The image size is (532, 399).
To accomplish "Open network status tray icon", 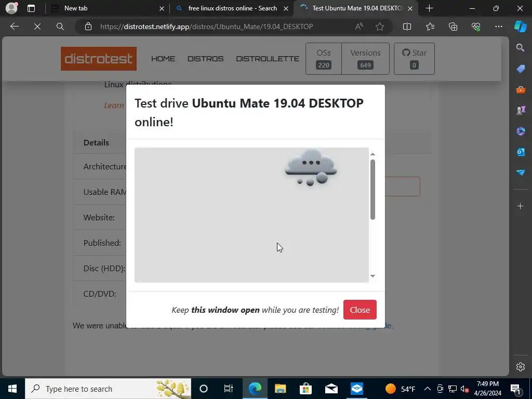I will [x=453, y=389].
